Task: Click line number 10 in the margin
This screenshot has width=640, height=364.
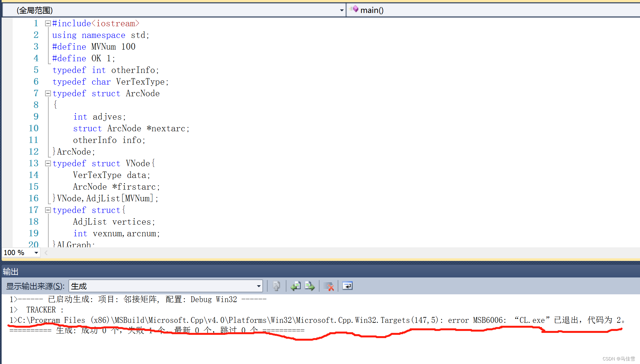Action: tap(33, 128)
